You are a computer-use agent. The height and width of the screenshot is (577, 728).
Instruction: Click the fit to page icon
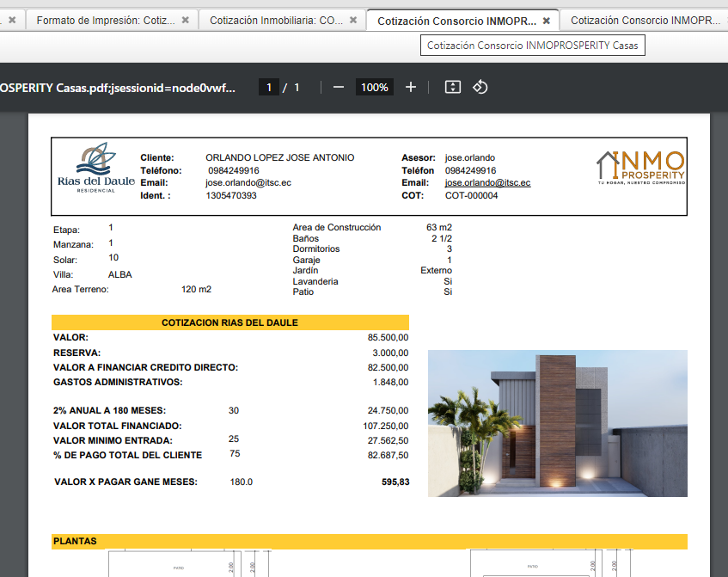point(453,88)
